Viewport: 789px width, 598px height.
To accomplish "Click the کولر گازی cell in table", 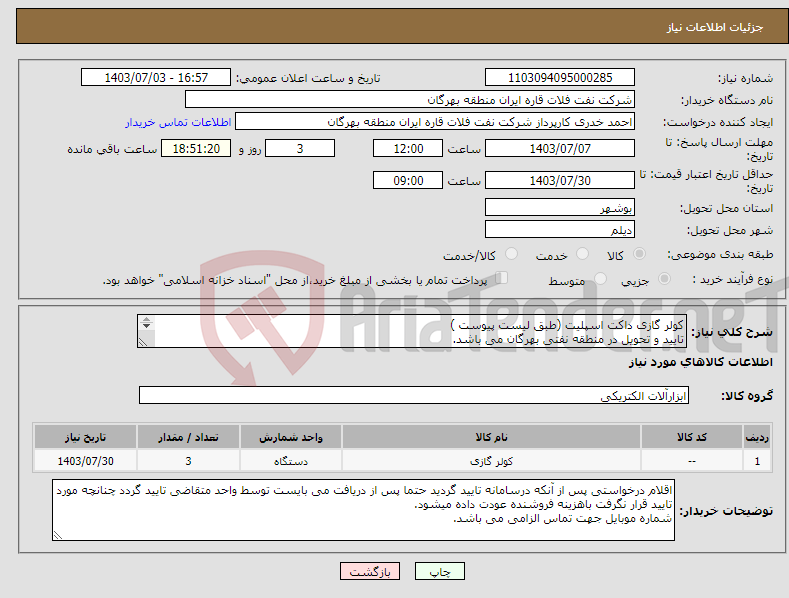I will coord(491,461).
